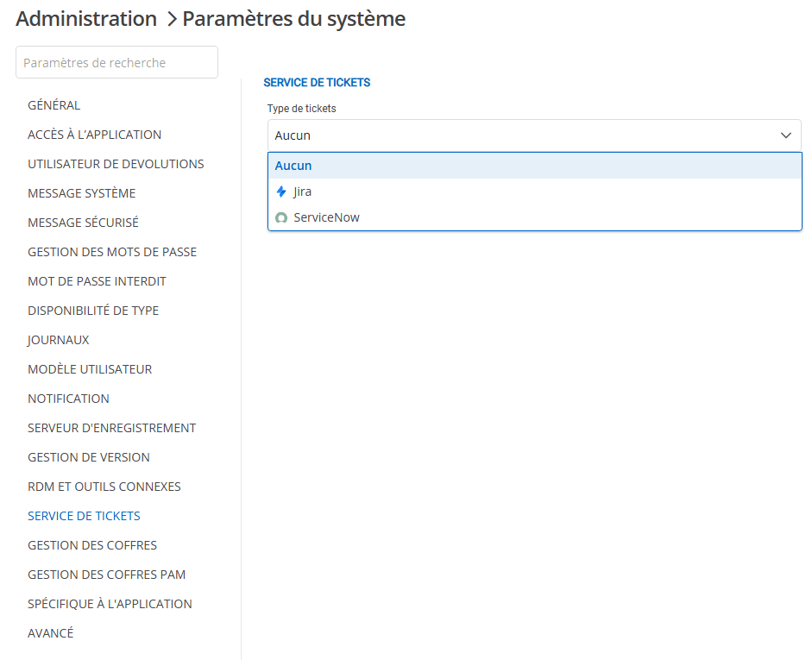Open SERVEUR D'ENREGISTREMENT section
This screenshot has height=666, width=812.
tap(112, 427)
